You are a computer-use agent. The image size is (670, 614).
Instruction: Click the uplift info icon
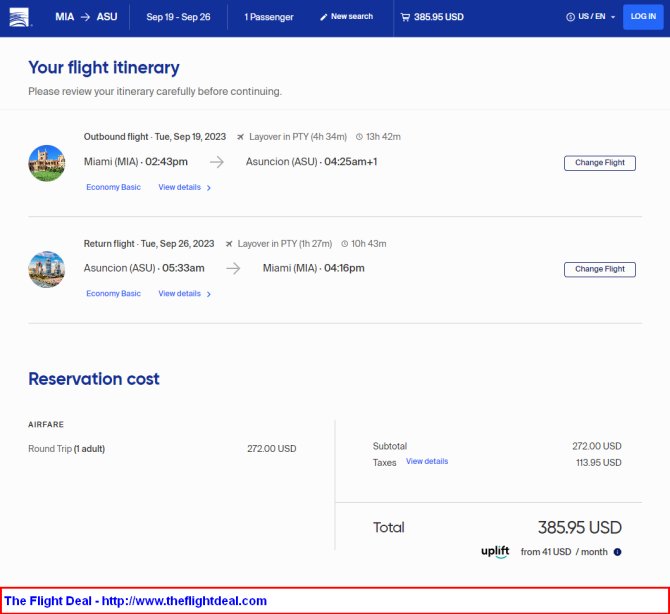(x=617, y=552)
